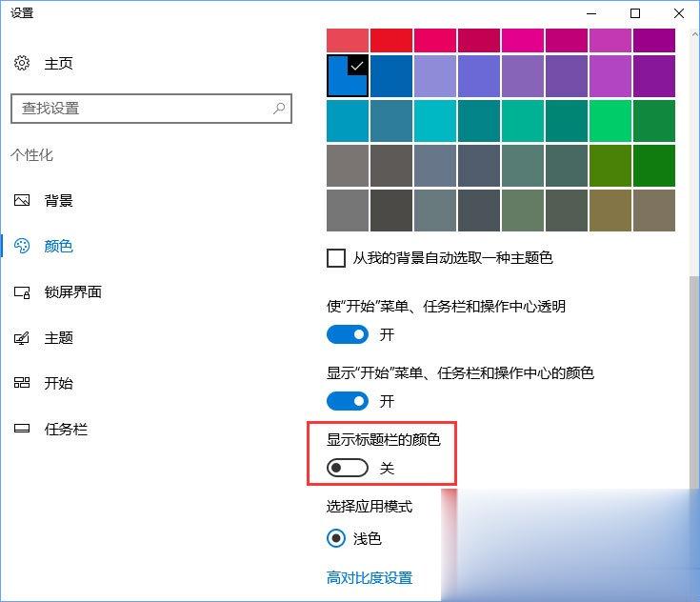This screenshot has width=700, height=602.
Task: Pick the lavender swatch in the blue row
Action: [435, 76]
